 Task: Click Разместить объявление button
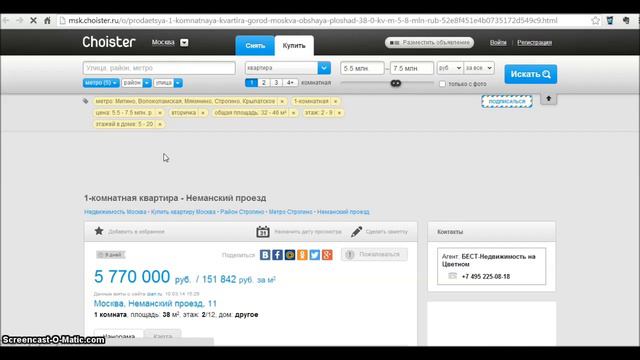click(429, 42)
